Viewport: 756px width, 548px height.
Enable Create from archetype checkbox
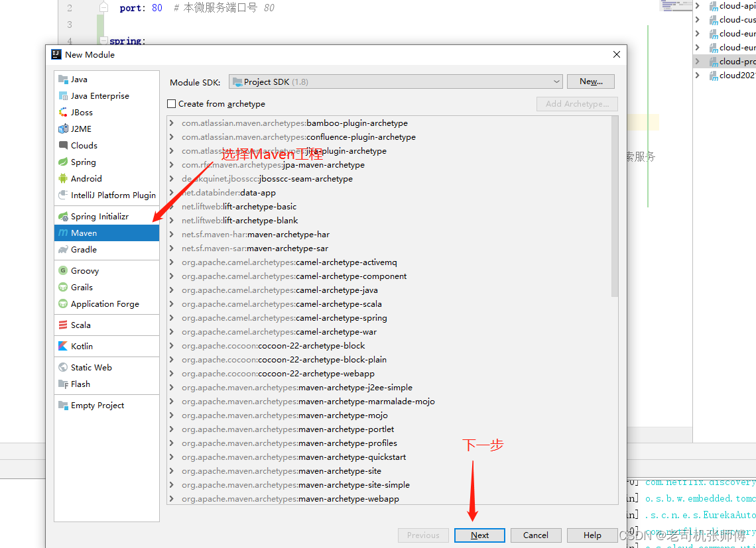coord(171,103)
